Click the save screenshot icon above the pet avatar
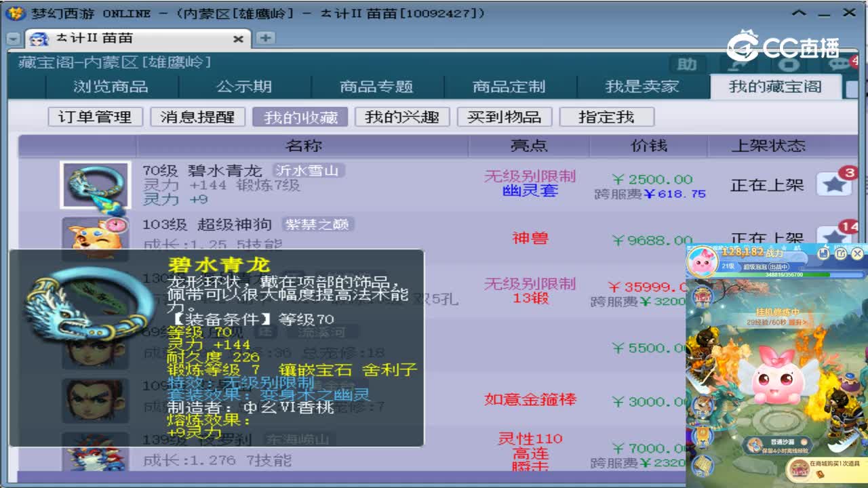868x488 pixels. 823,253
